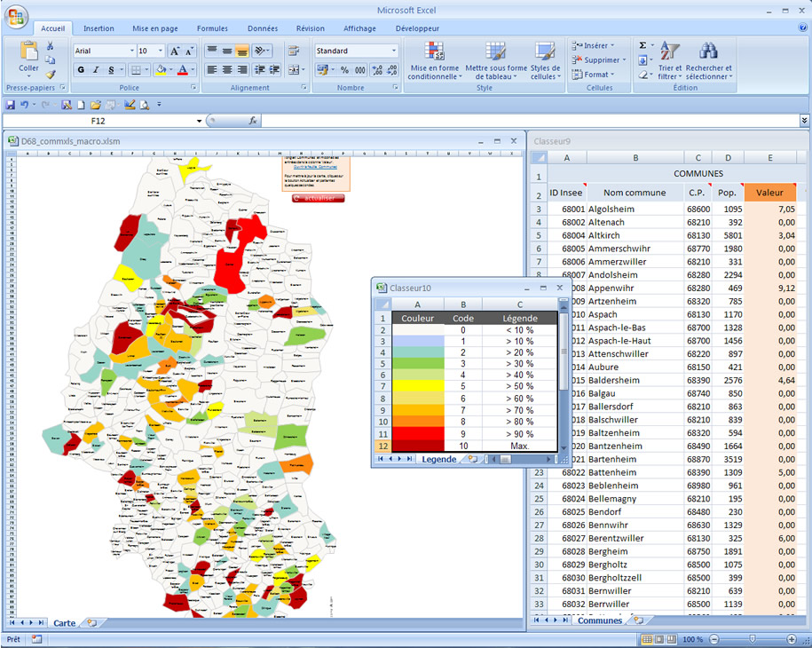Image resolution: width=812 pixels, height=648 pixels.
Task: Switch to the Insertion ribbon tab
Action: tap(99, 28)
